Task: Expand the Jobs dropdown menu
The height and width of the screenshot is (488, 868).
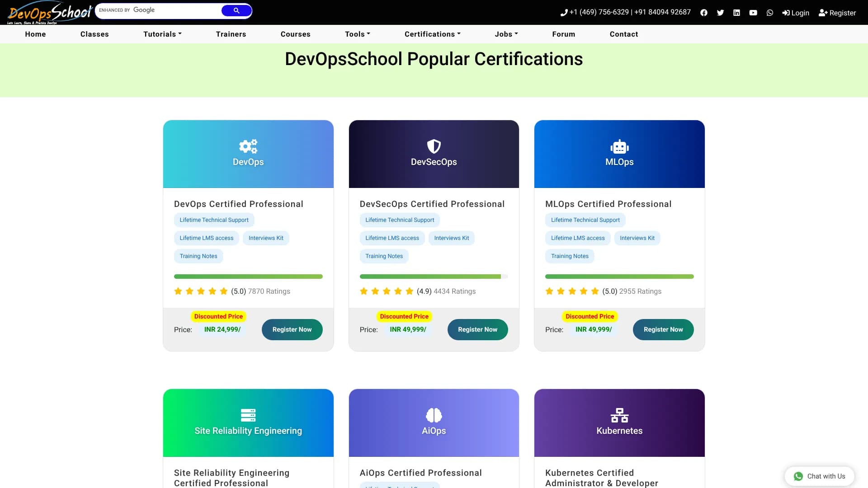Action: pos(506,34)
